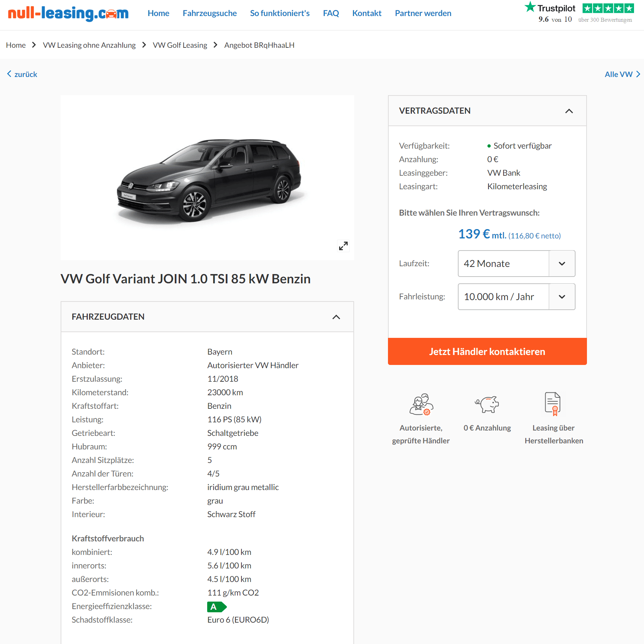Click the Trustpilot five-star rating icons
The image size is (644, 644).
608,8
